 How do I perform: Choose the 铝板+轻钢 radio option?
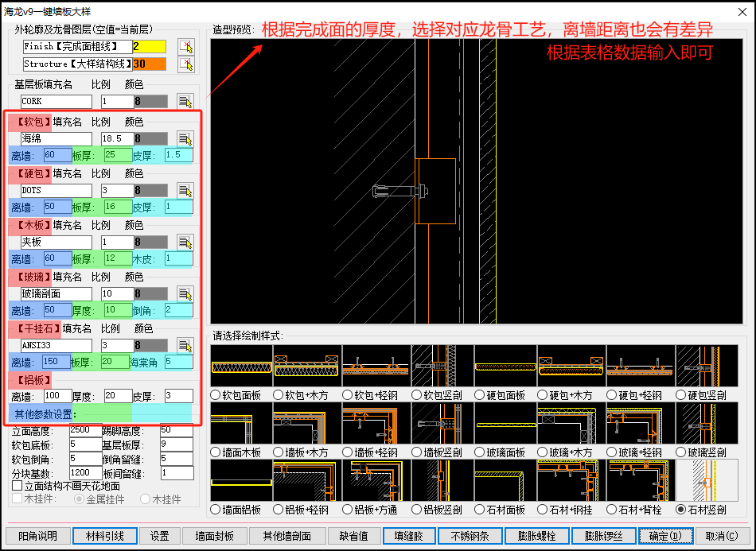279,510
